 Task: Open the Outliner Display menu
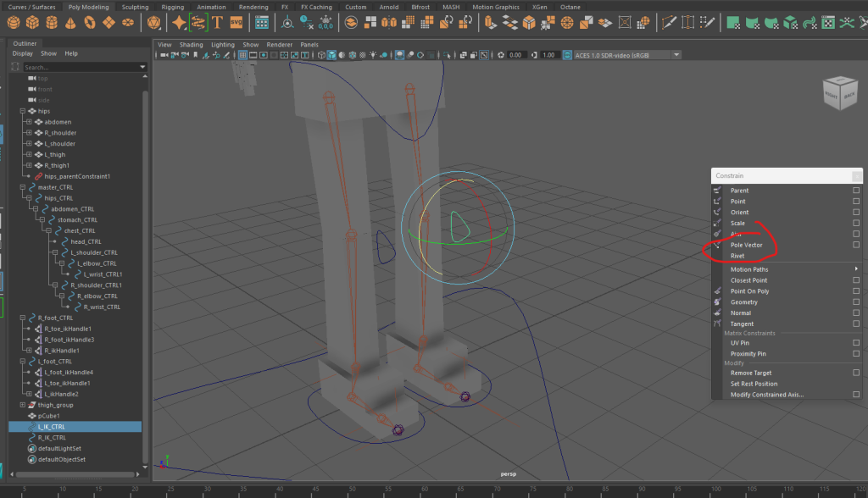pos(23,53)
